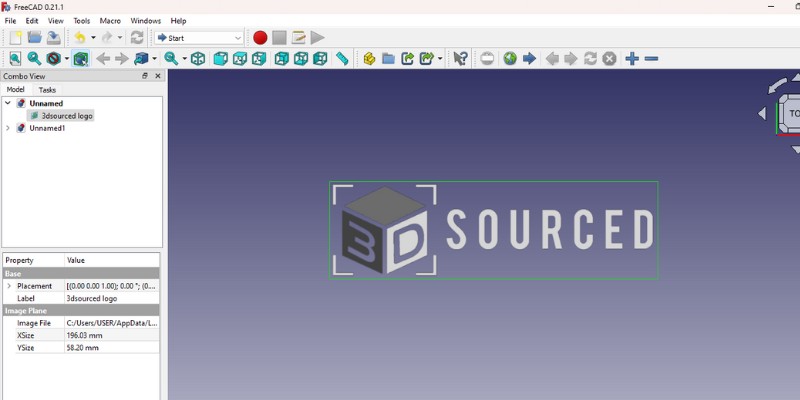Open the link navigation dropdown arrow

155,59
